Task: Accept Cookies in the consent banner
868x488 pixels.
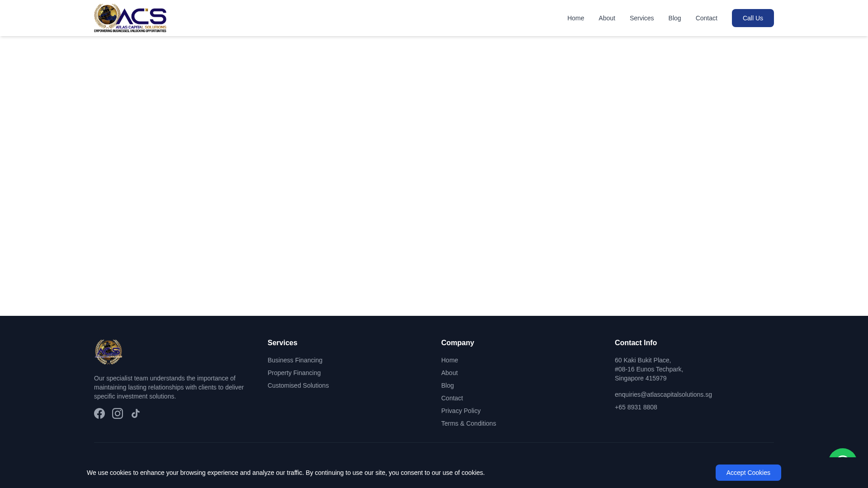Action: (748, 473)
